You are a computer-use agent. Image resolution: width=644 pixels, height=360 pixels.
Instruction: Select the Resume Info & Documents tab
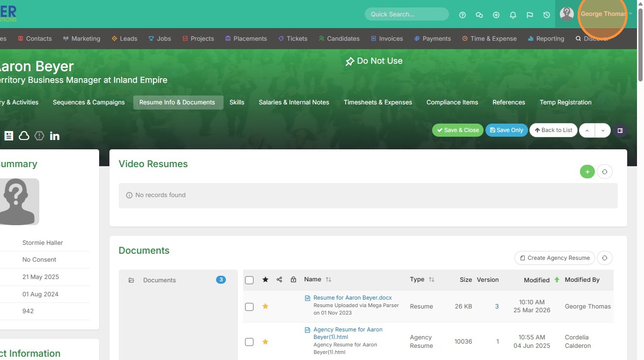point(177,103)
